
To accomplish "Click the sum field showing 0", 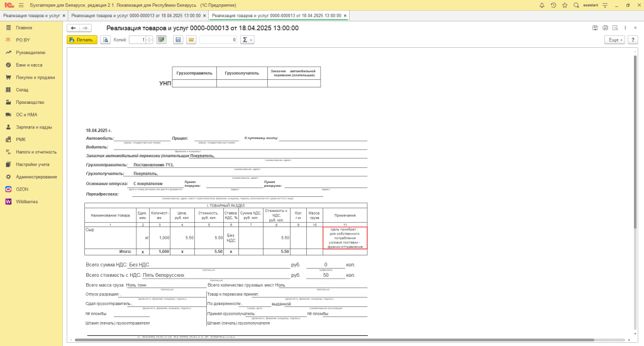I will pos(218,40).
